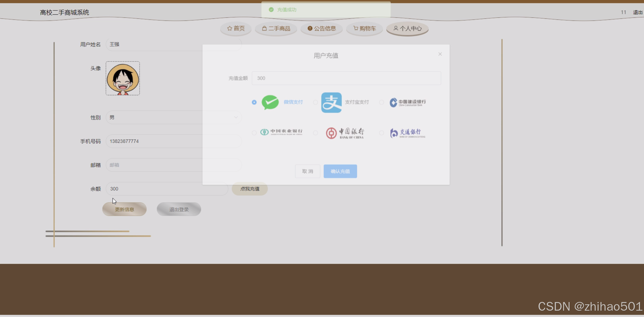Image resolution: width=644 pixels, height=317 pixels.
Task: Choose the 交通银行 radio option
Action: [x=381, y=133]
